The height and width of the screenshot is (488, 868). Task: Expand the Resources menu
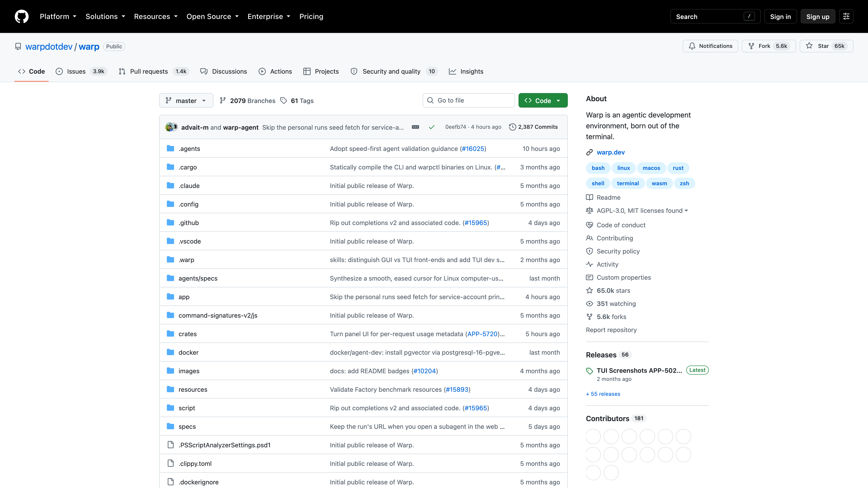tap(156, 16)
